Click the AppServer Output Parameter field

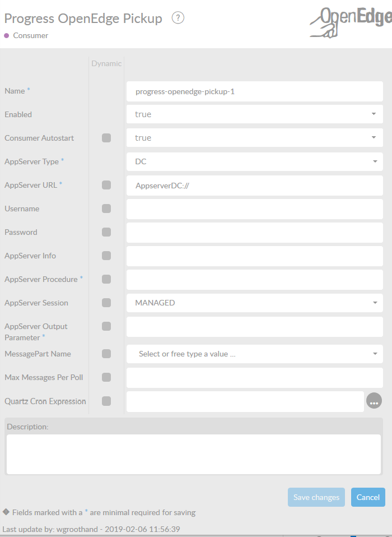254,327
